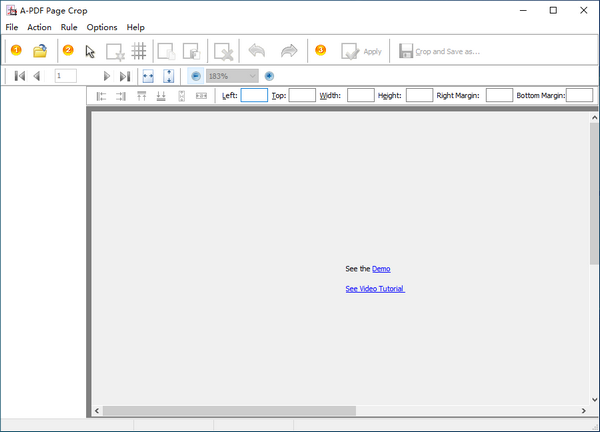Screen dimensions: 600x432
Task: Click the copy crop box icon
Action: 166,51
